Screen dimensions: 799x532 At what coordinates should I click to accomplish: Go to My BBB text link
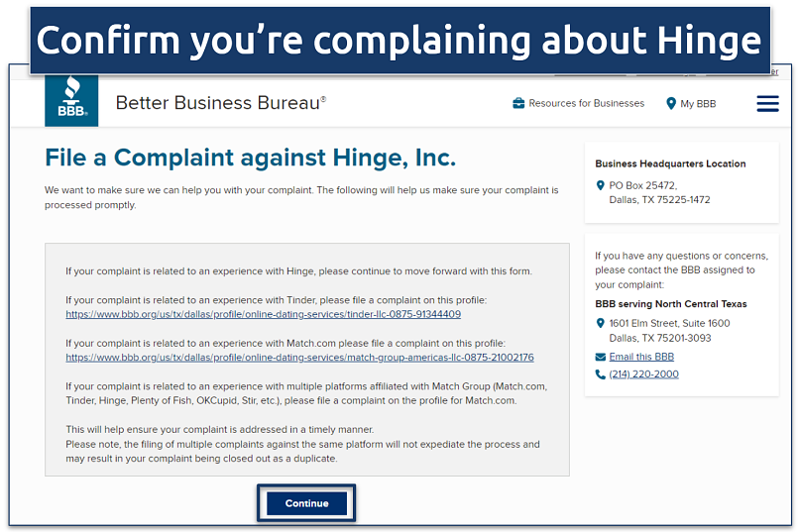click(x=698, y=103)
